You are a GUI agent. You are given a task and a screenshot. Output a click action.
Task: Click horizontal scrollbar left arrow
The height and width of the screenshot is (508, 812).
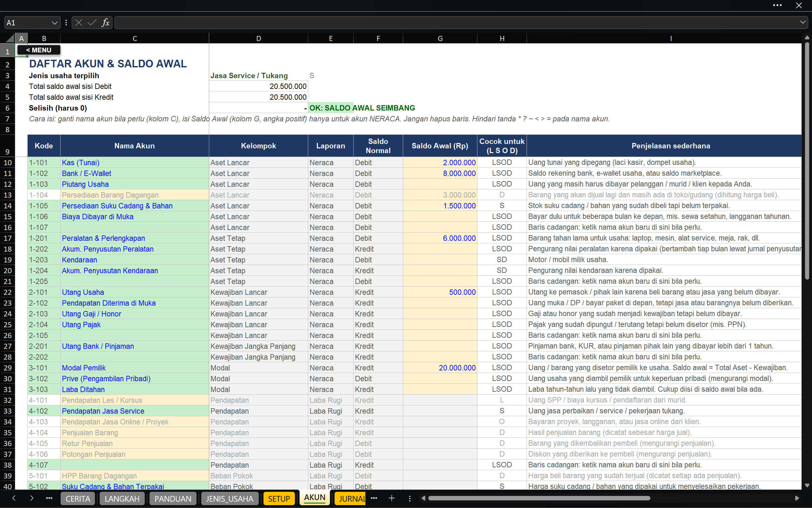[x=423, y=498]
